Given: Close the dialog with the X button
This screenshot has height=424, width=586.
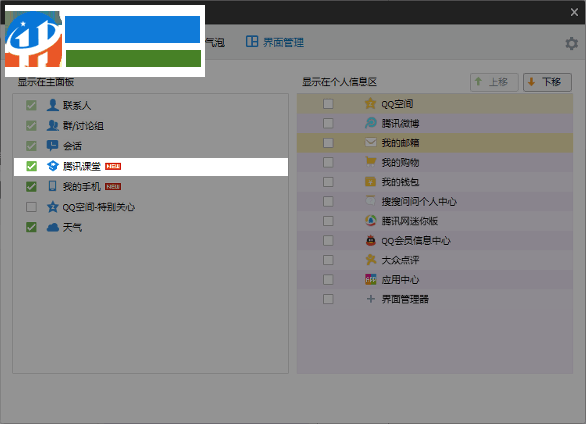Looking at the screenshot, I should 574,12.
